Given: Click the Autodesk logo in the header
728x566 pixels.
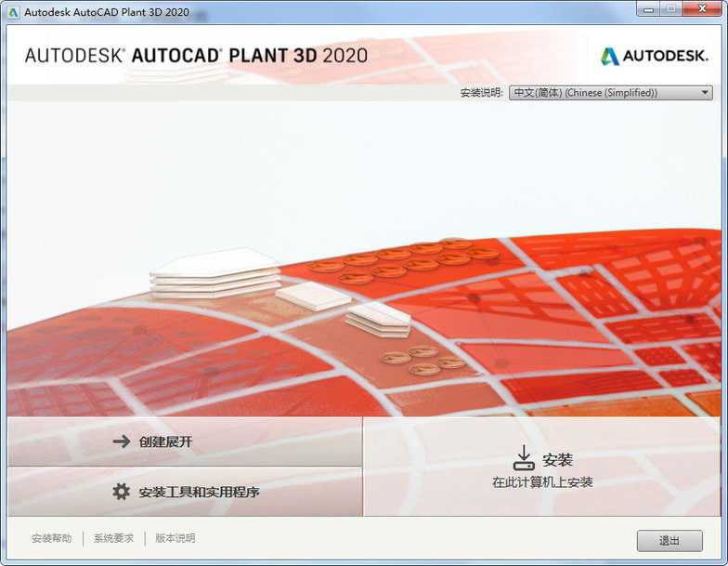Looking at the screenshot, I should pos(654,56).
